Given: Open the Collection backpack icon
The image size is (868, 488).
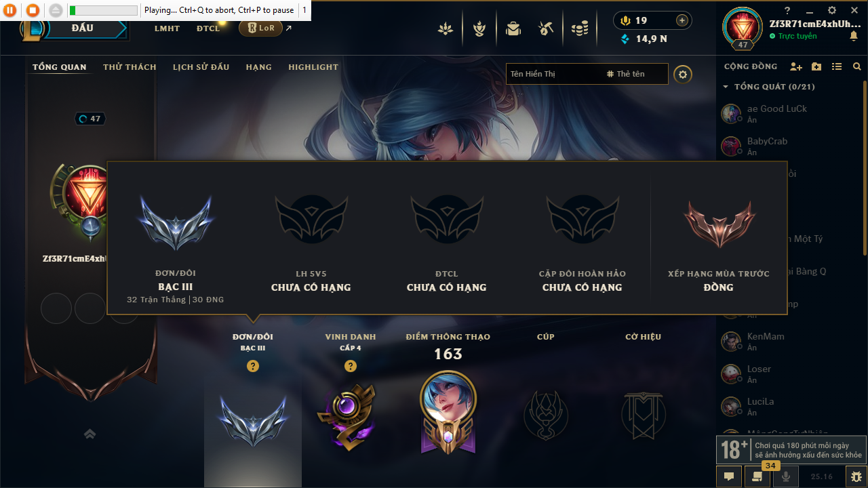Looking at the screenshot, I should (x=513, y=28).
